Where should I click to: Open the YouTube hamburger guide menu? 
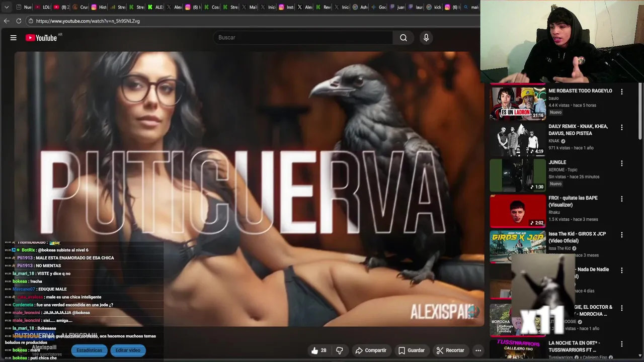coord(14,38)
